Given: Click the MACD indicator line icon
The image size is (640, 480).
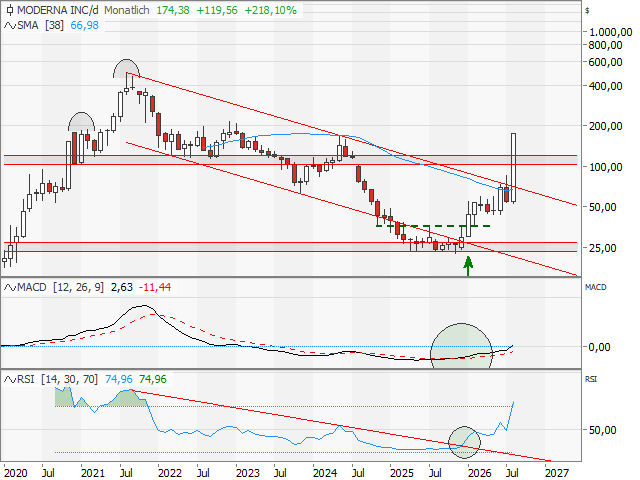Looking at the screenshot, I should [x=9, y=288].
